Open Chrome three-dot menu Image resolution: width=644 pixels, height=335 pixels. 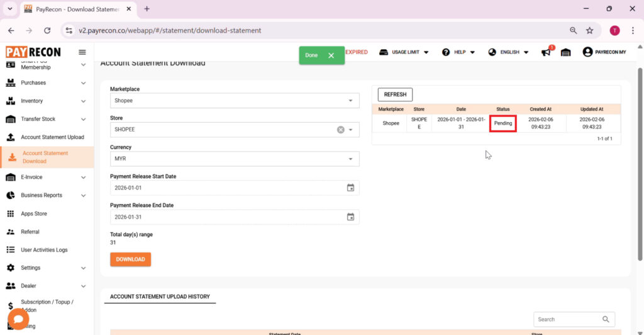pyautogui.click(x=633, y=30)
